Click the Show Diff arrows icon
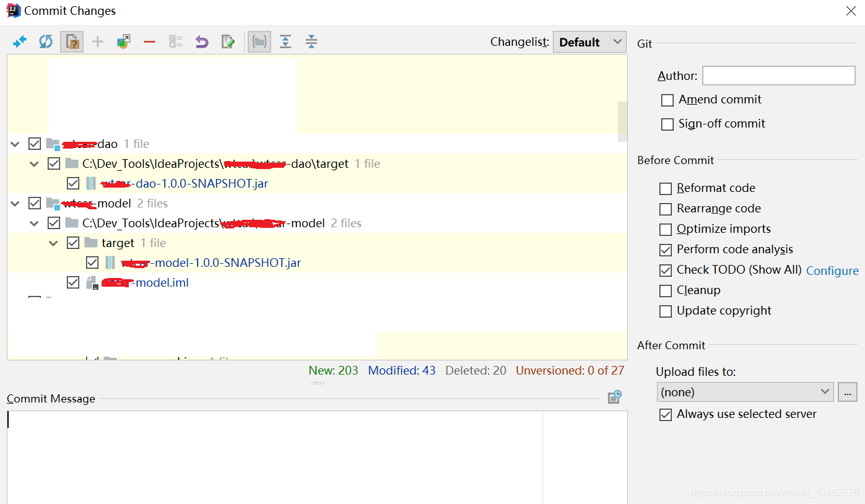 [x=20, y=41]
